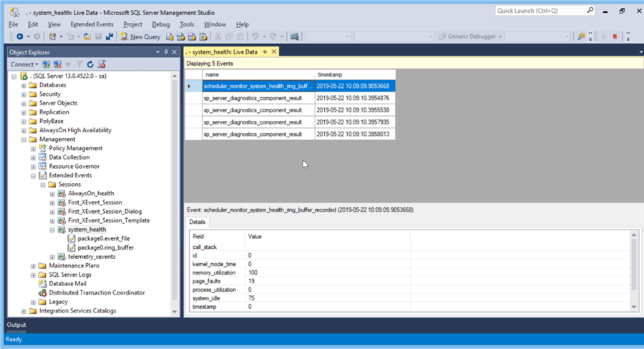The image size is (644, 349).
Task: Open the Window menu
Action: pyautogui.click(x=215, y=24)
